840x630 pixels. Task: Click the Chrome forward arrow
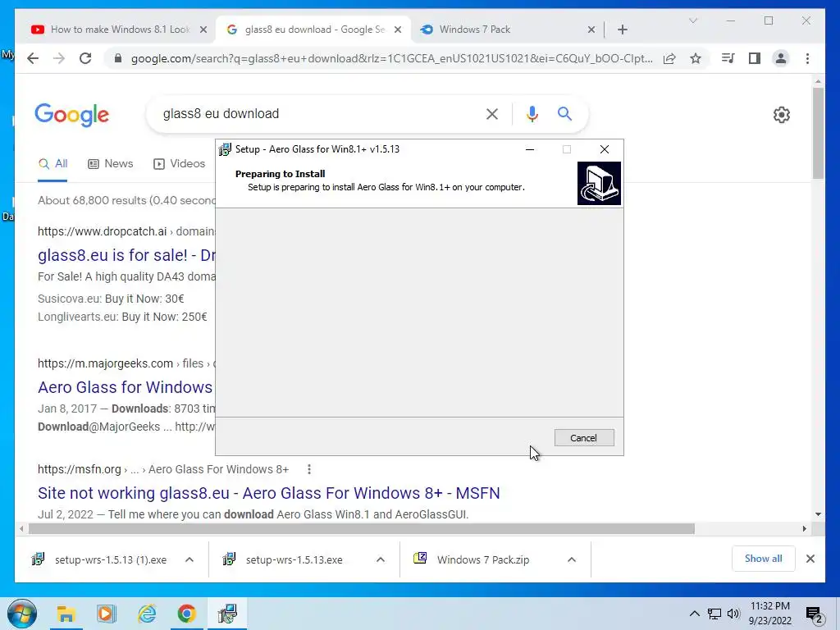59,58
